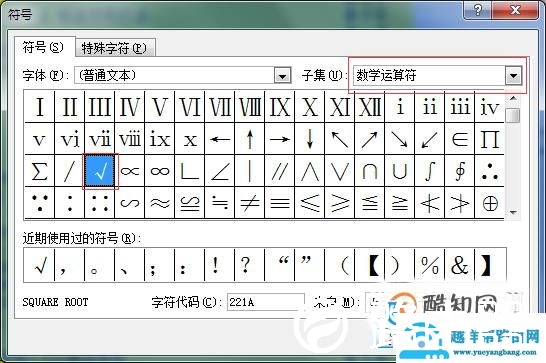Select recent ampersand symbol
The image size is (546, 363).
point(459,265)
